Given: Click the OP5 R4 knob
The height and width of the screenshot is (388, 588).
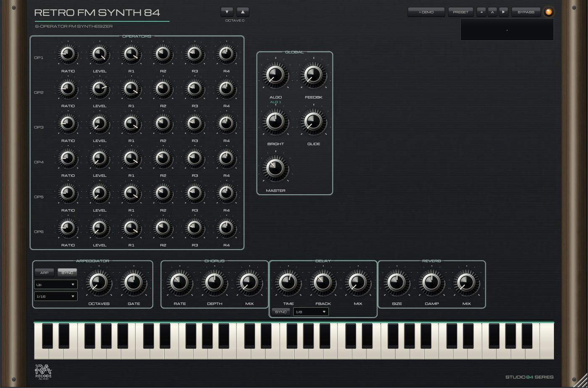Looking at the screenshot, I should (x=226, y=193).
